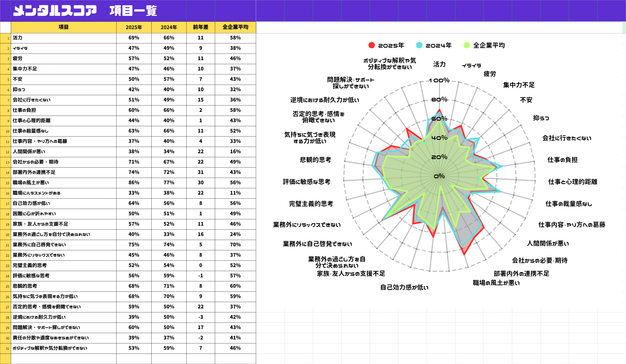Click 活力 axis label on radar chart
The width and height of the screenshot is (626, 364).
click(439, 64)
